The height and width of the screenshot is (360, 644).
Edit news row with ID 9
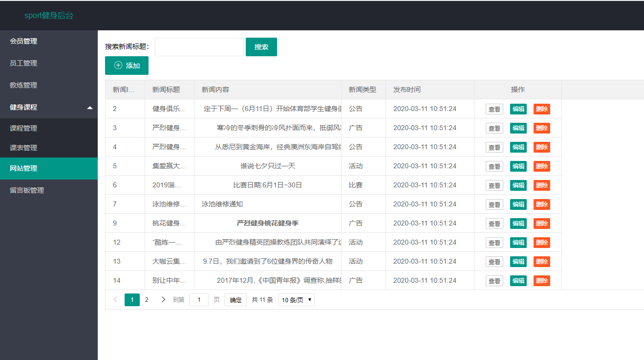518,224
